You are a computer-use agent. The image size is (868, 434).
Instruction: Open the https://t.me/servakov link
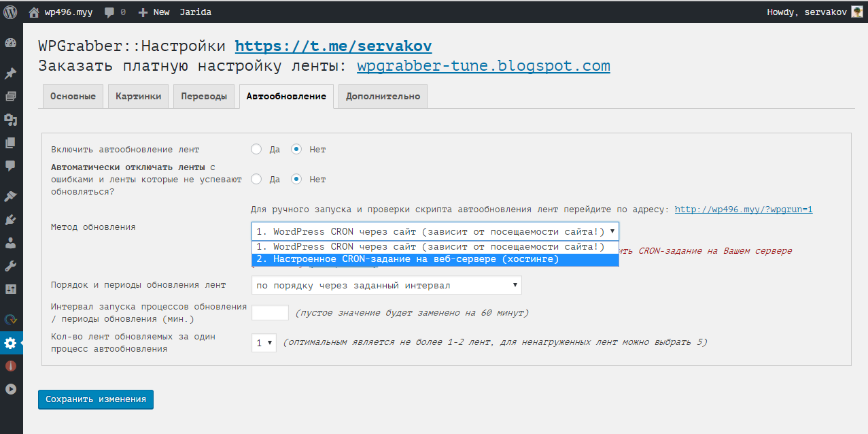click(x=333, y=46)
